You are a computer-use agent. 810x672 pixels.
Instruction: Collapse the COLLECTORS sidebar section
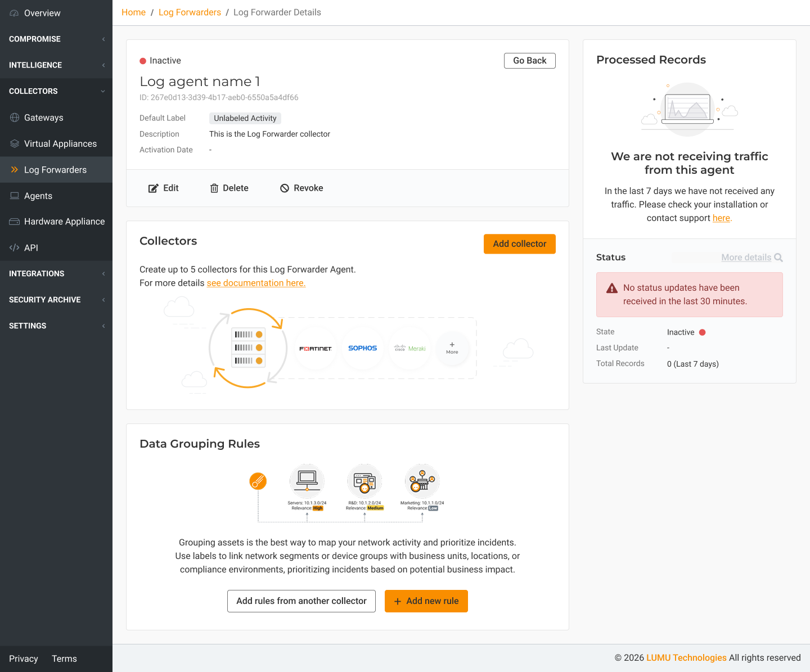56,91
